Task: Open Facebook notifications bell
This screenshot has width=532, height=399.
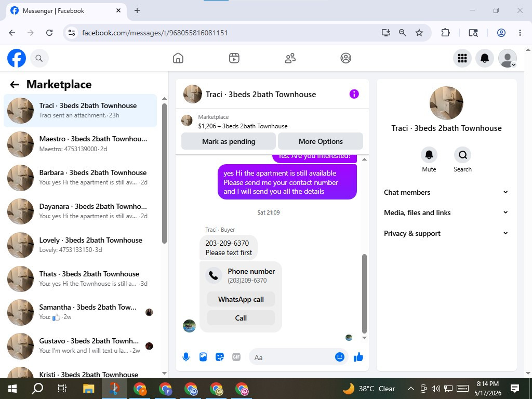Action: 485,58
